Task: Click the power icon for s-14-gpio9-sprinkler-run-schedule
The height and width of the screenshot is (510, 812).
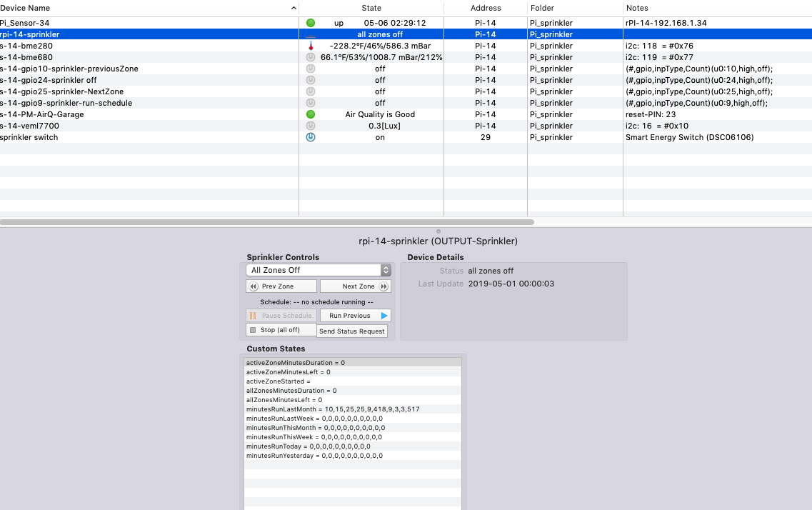Action: 310,103
